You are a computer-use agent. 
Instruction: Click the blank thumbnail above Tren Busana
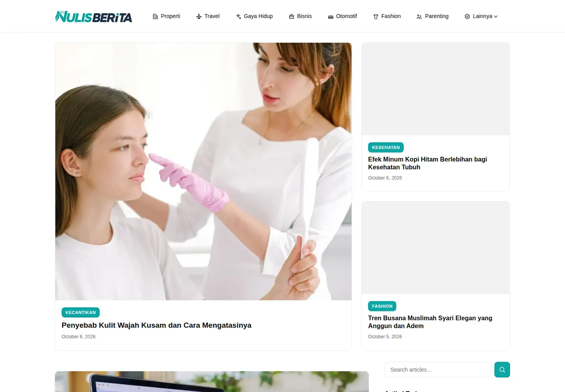(436, 248)
